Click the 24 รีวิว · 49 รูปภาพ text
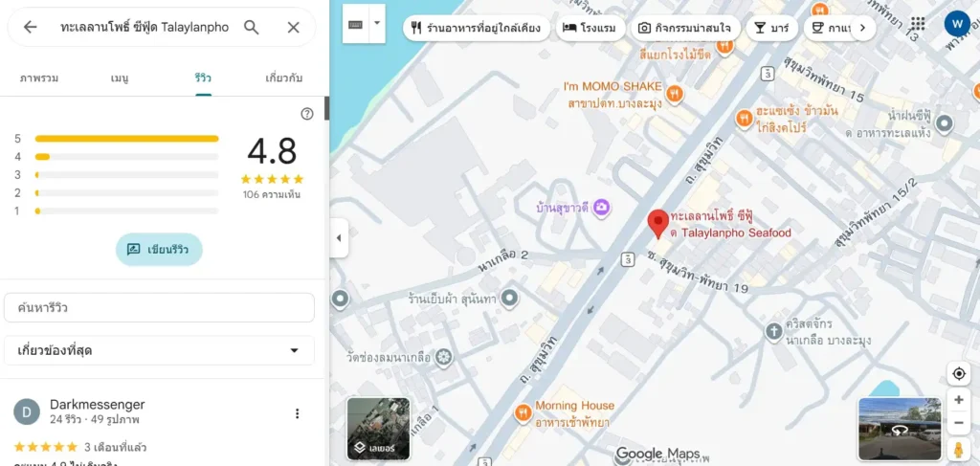 pos(95,420)
